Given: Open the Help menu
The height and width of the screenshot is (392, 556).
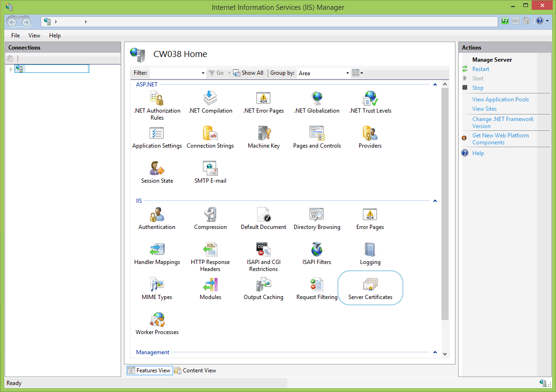Looking at the screenshot, I should pos(55,36).
